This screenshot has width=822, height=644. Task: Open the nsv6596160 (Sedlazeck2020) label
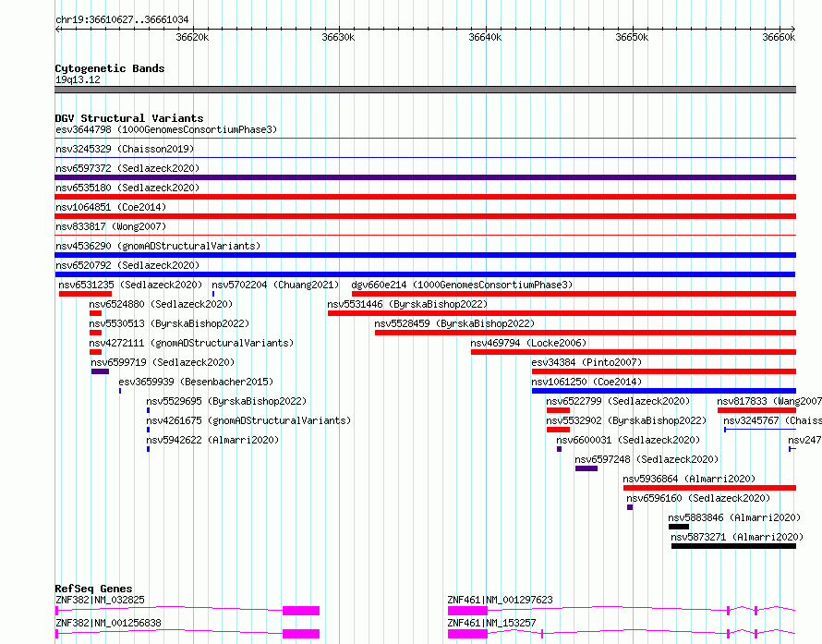coord(698,498)
